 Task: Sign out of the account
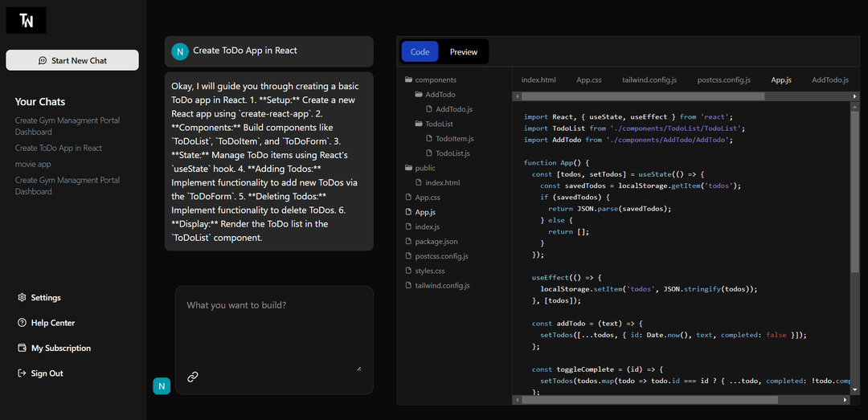[x=40, y=373]
